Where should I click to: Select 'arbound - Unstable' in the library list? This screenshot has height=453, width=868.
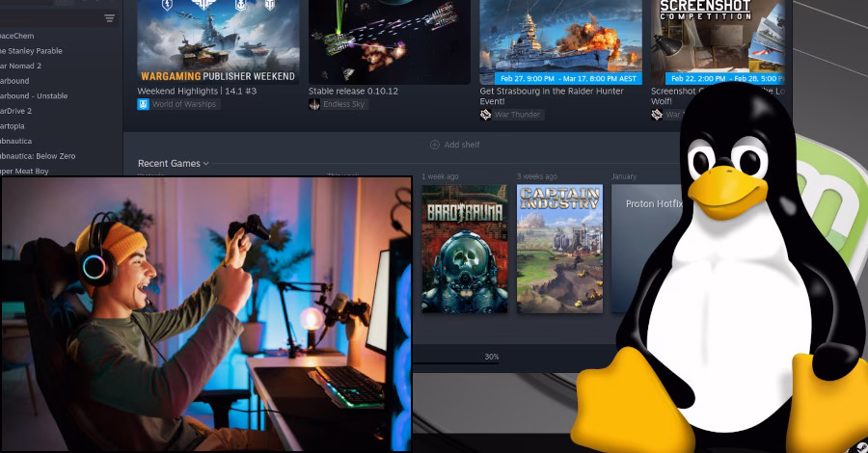[x=34, y=95]
